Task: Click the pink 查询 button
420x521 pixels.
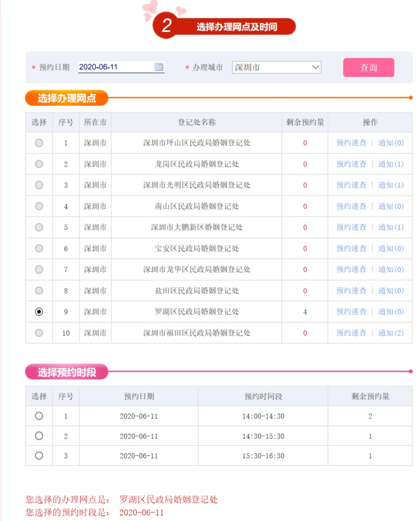Action: (x=368, y=67)
